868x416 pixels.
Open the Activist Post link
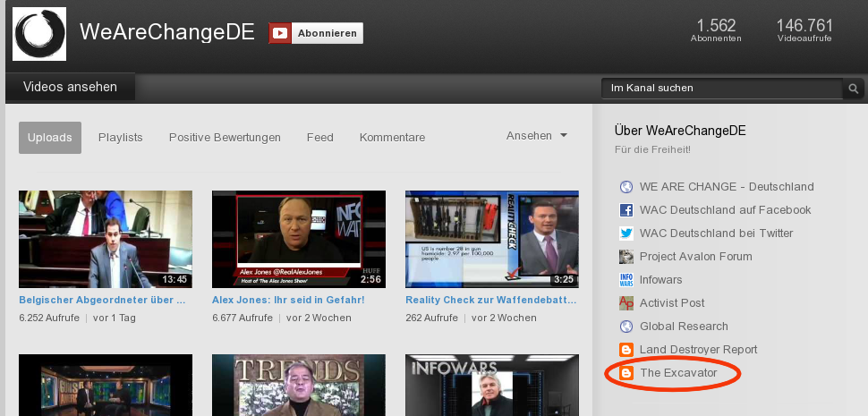coord(672,303)
